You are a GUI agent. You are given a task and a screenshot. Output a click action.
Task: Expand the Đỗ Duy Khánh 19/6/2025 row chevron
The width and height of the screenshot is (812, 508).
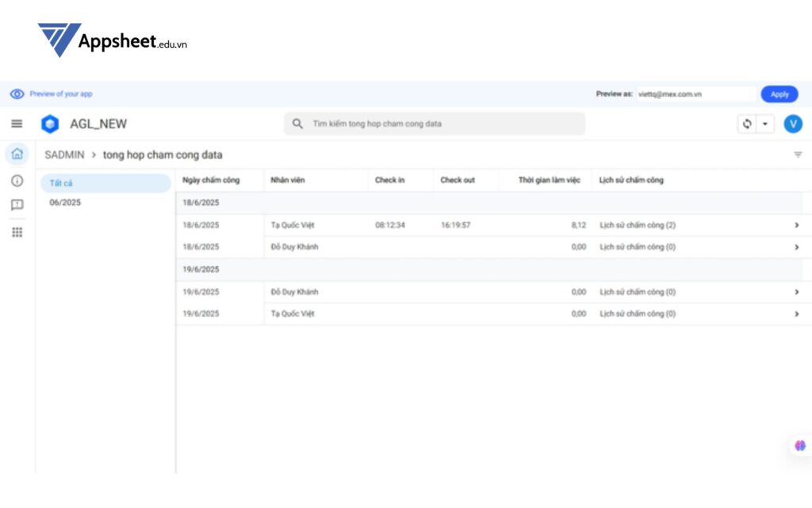[796, 292]
